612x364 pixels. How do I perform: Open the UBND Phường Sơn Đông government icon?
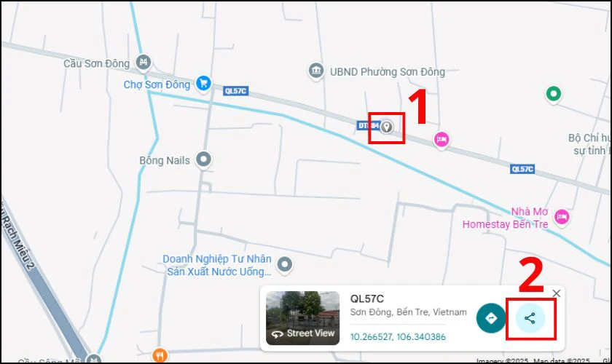pyautogui.click(x=315, y=71)
